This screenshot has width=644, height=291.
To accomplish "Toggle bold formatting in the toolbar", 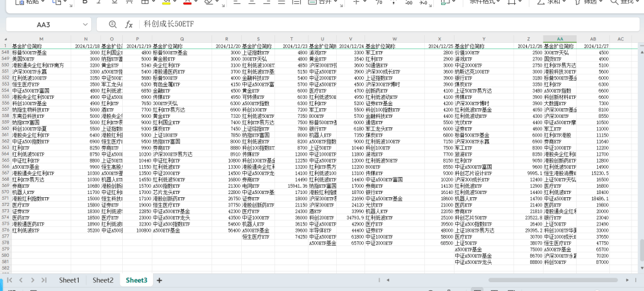I will [x=86, y=2].
